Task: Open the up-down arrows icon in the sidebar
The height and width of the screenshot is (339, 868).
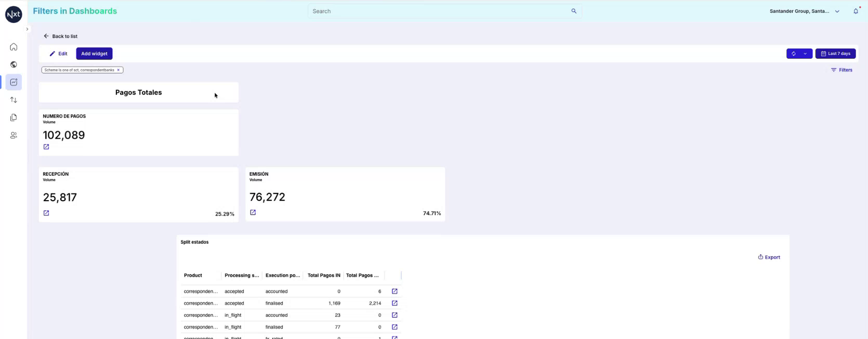Action: 14,100
